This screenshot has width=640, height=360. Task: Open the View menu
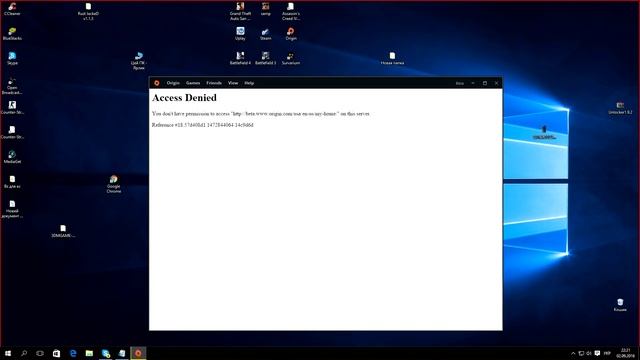point(233,83)
